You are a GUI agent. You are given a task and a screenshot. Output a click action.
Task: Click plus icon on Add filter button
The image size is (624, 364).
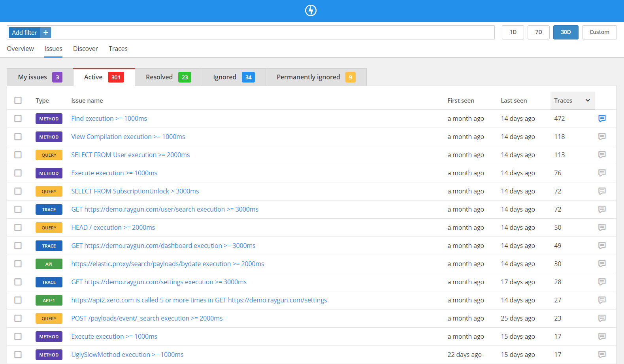point(46,32)
